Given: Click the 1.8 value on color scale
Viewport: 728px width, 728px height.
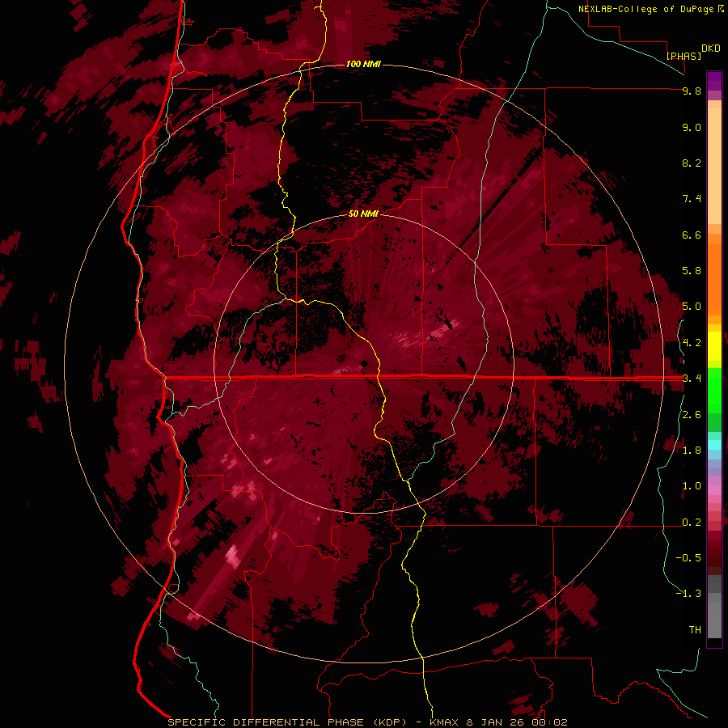Looking at the screenshot, I should (x=692, y=451).
